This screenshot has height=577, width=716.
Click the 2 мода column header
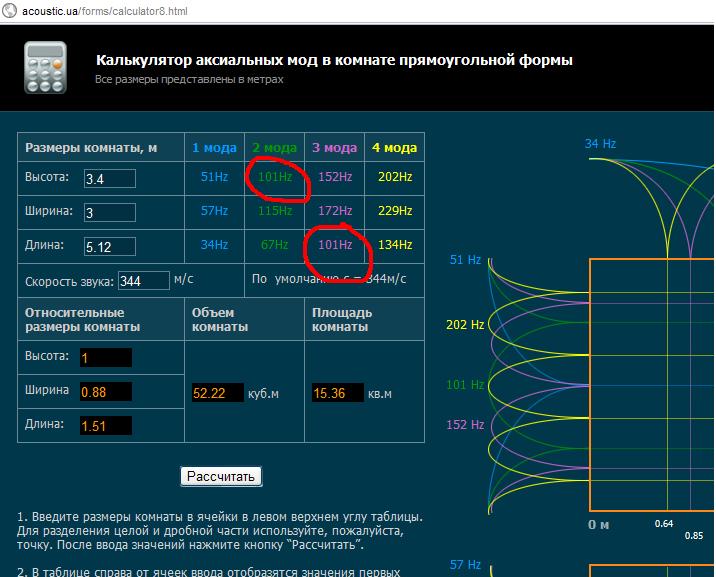[274, 148]
